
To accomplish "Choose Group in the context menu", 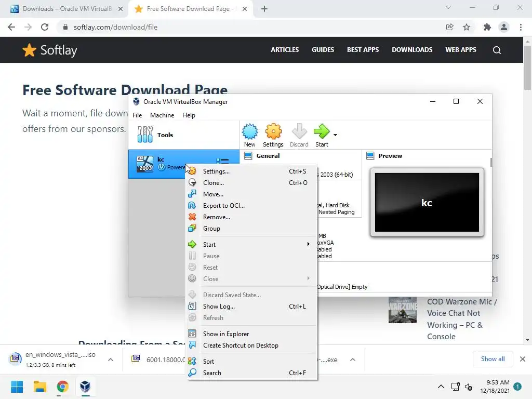I will (252, 229).
